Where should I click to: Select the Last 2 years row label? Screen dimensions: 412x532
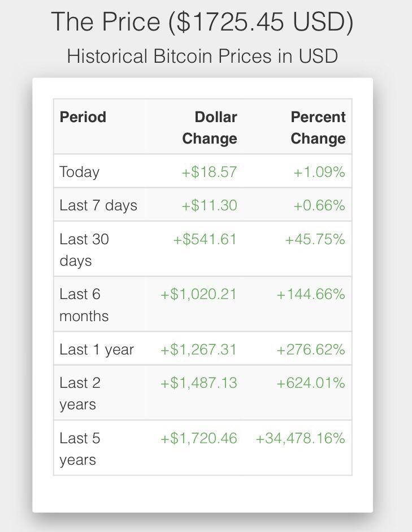(x=80, y=393)
